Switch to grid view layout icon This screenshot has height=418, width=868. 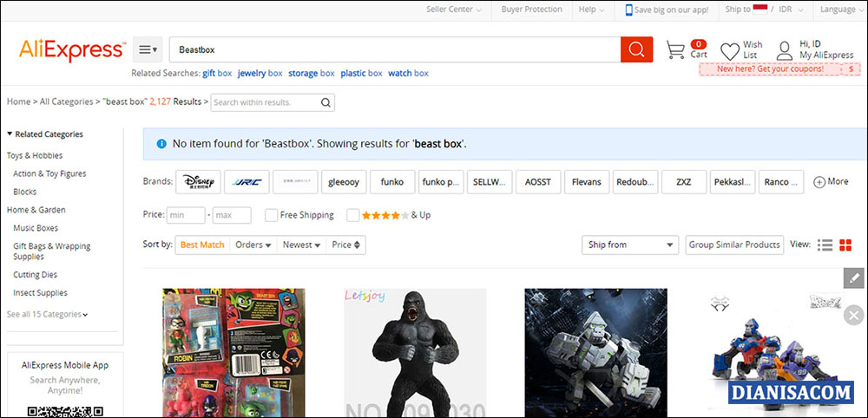847,245
